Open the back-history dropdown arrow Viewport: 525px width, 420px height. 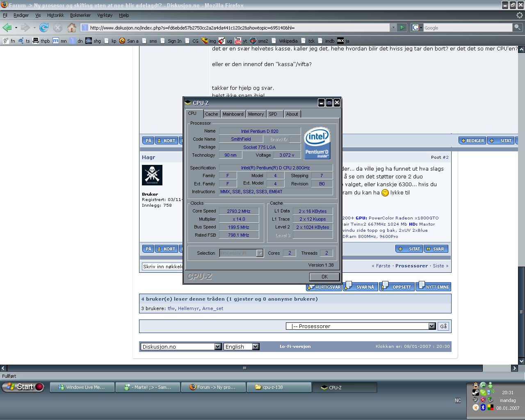[16, 27]
